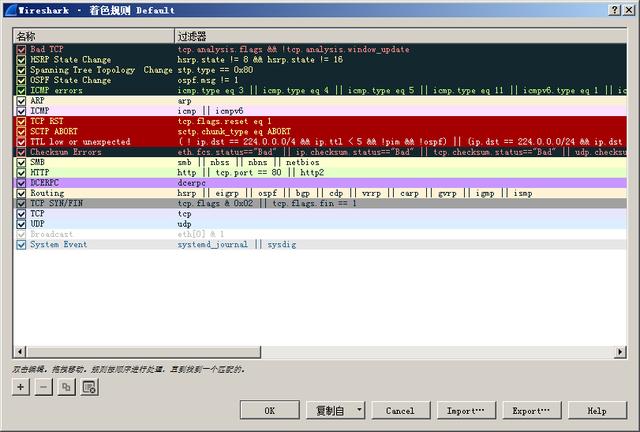640x432 pixels.
Task: Toggle TTL low or unexpected checkbox
Action: coord(21,142)
